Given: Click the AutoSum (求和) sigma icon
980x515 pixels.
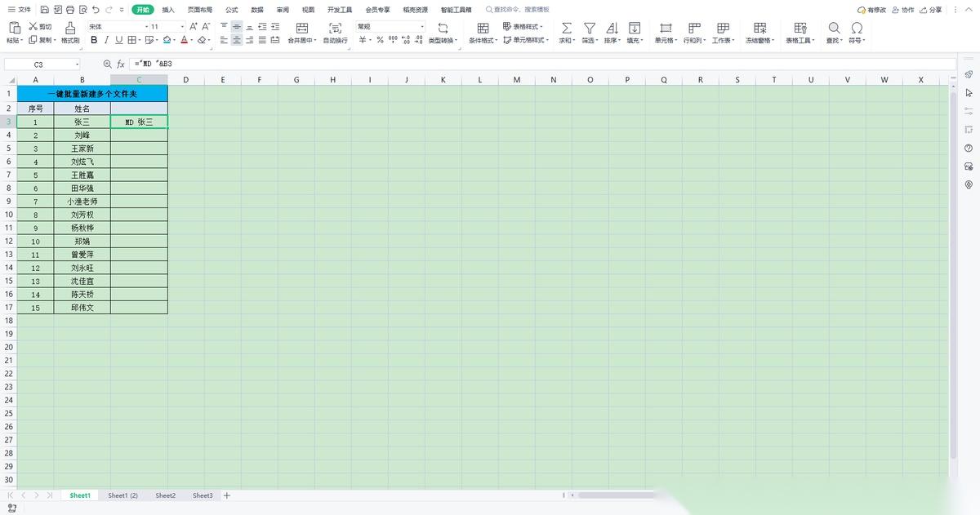Looking at the screenshot, I should [x=566, y=28].
